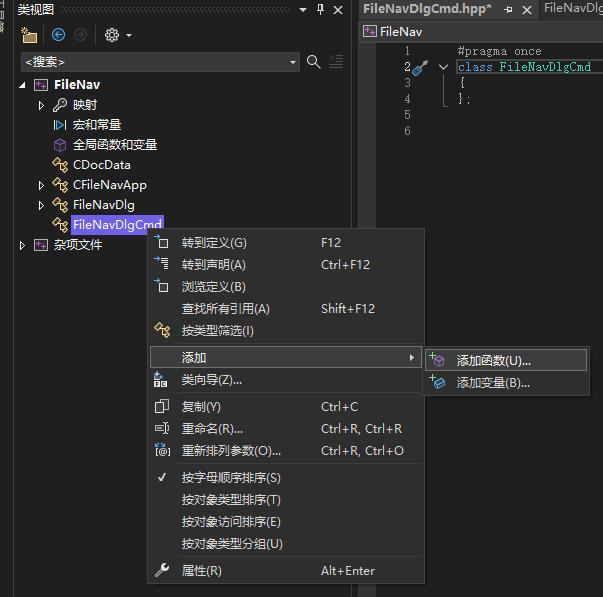Close the Class View panel
The height and width of the screenshot is (597, 603).
(x=337, y=9)
